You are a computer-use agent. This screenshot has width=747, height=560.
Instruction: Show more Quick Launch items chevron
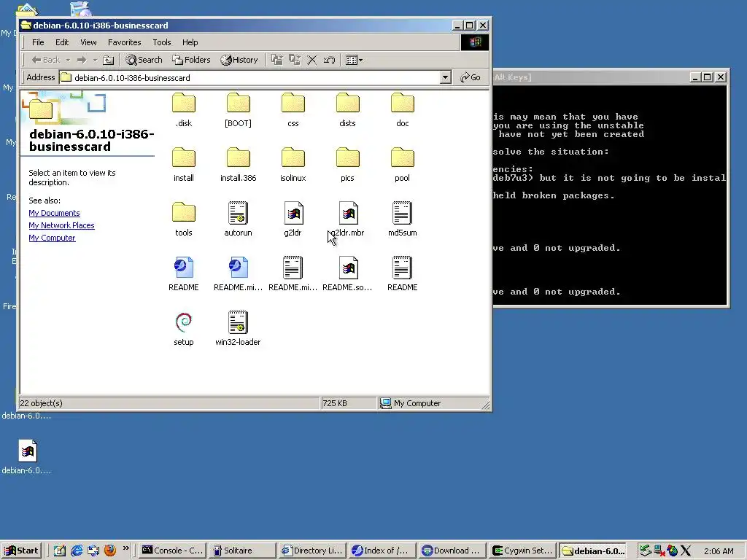click(125, 548)
